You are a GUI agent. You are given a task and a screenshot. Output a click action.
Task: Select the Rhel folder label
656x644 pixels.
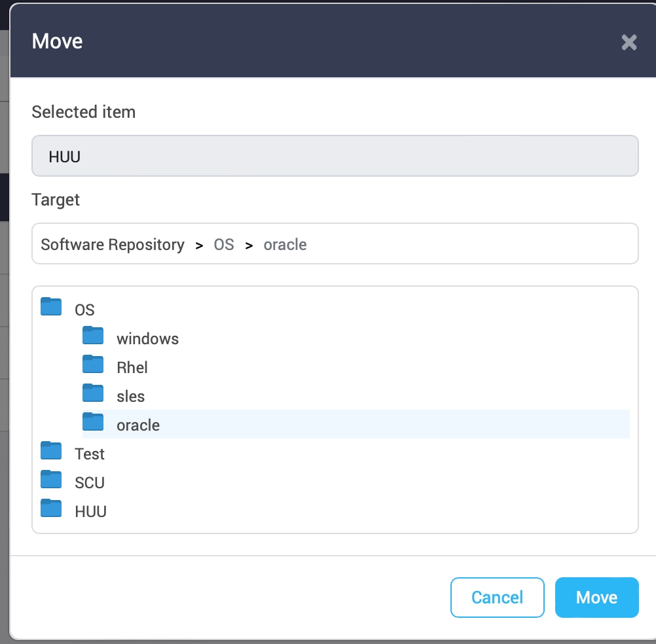point(132,368)
